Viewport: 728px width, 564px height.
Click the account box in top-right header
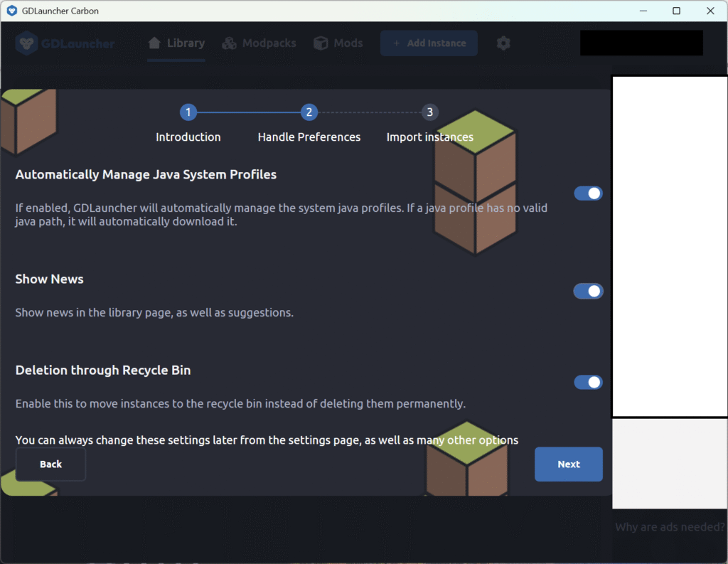(x=641, y=43)
